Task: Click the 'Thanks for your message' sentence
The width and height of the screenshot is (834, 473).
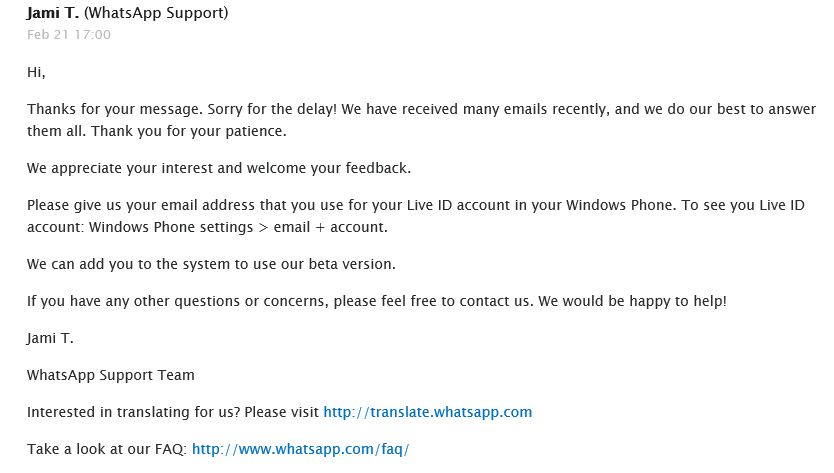Action: pyautogui.click(x=115, y=109)
